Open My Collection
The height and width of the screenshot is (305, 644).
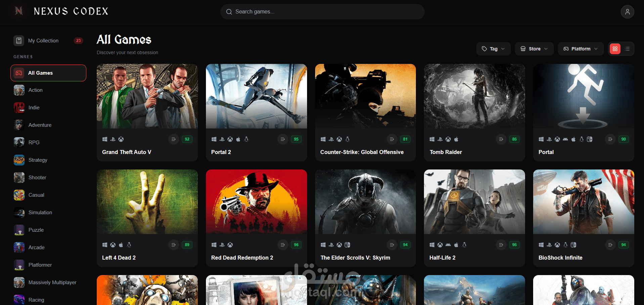click(48, 41)
